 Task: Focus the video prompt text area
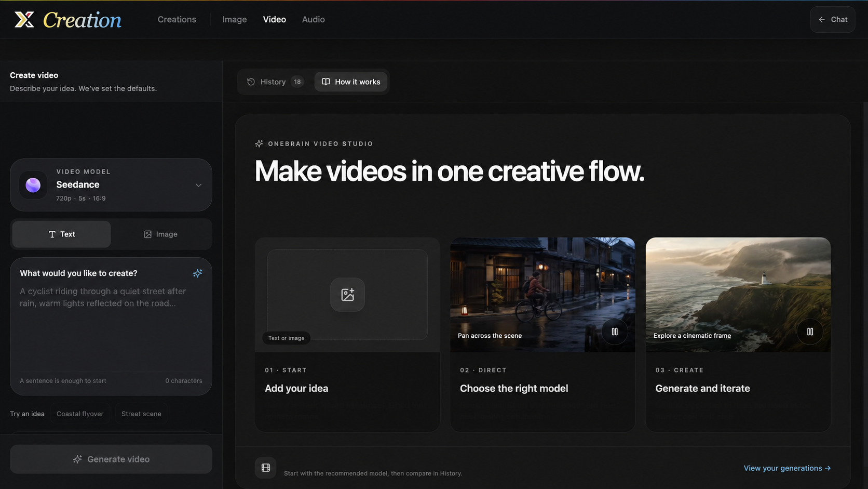[111, 327]
